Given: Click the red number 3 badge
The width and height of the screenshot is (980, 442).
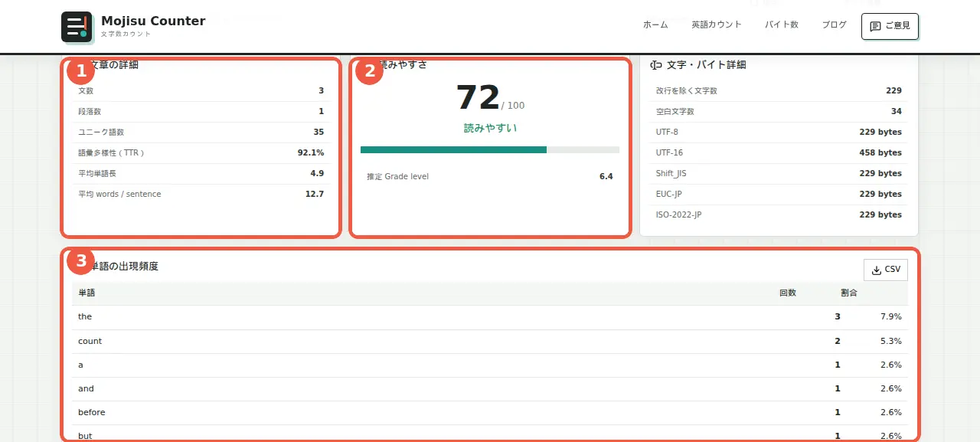Looking at the screenshot, I should 81,261.
